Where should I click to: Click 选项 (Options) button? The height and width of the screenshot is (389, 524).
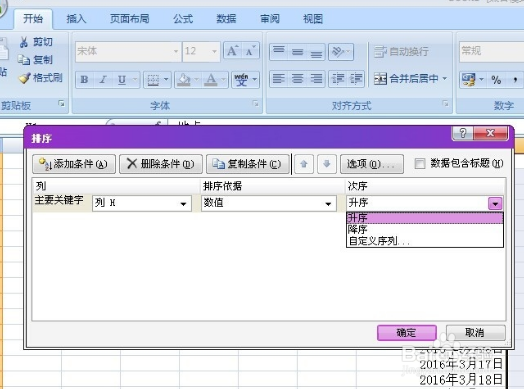[372, 164]
